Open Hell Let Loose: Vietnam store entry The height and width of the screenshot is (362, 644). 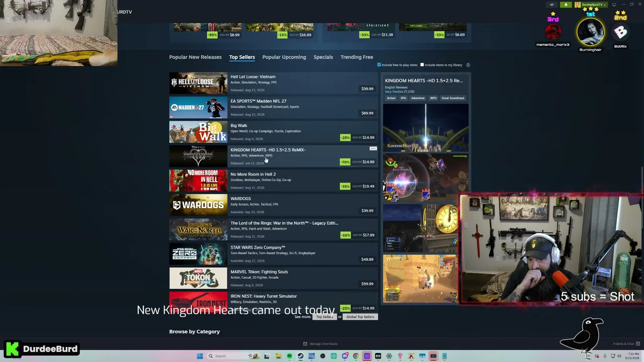273,82
